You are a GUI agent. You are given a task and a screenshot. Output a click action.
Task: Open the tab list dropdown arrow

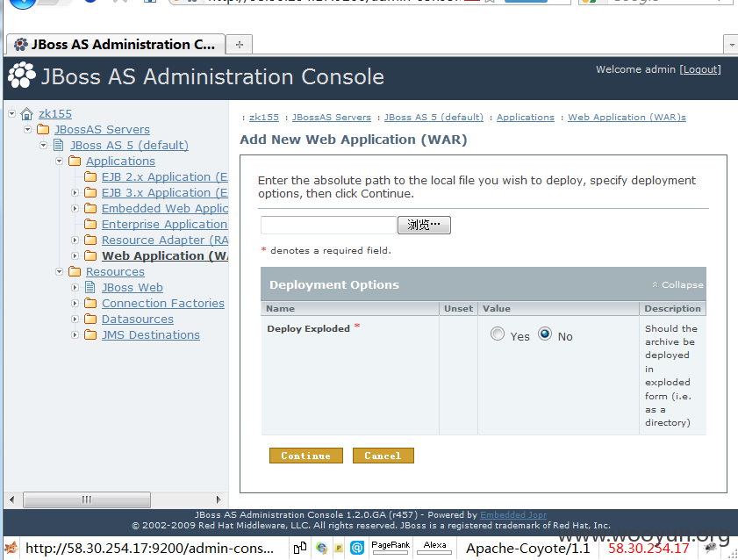click(x=731, y=45)
